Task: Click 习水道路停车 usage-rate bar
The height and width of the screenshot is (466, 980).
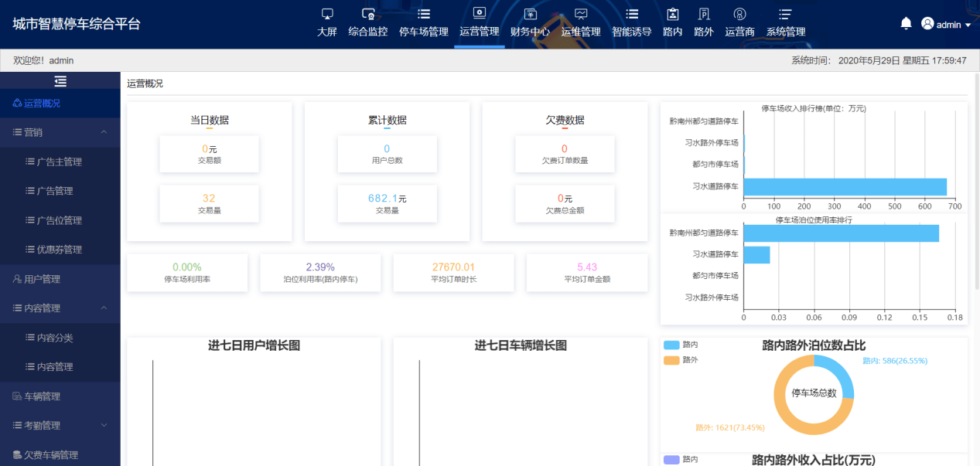Action: [x=756, y=254]
